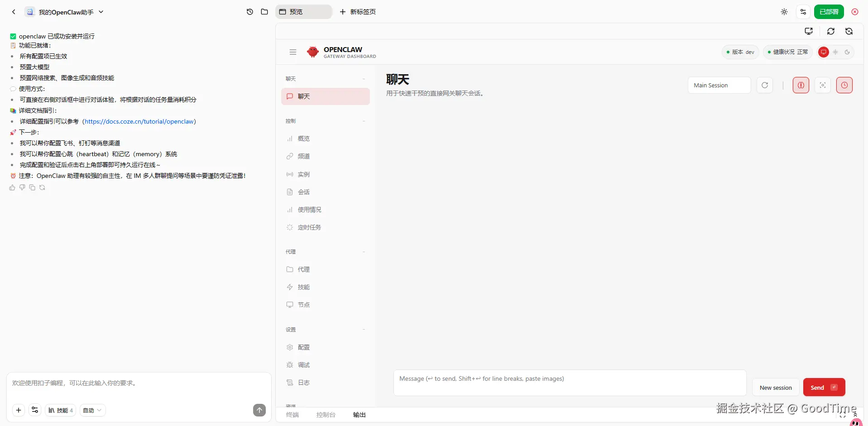Switch to the 终端 bottom tab
This screenshot has width=868, height=426.
point(293,415)
